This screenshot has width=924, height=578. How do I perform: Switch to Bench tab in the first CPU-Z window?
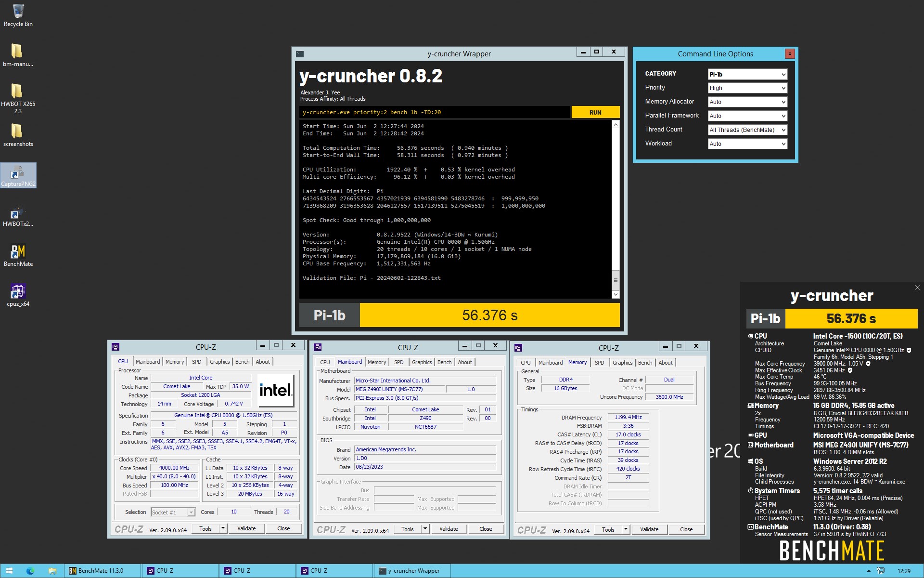point(243,362)
